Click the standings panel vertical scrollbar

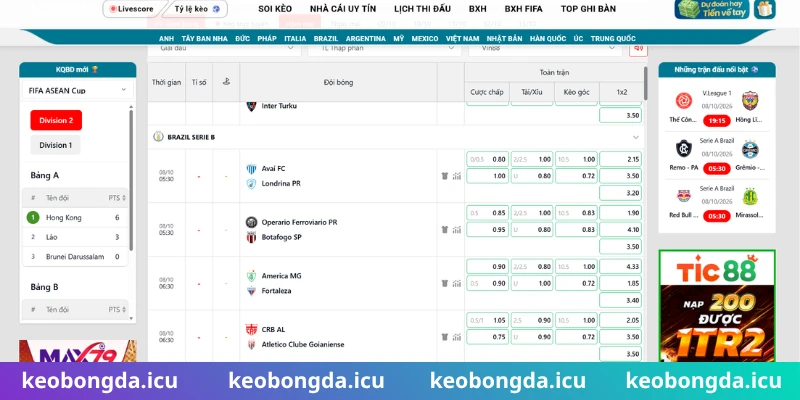(131, 179)
